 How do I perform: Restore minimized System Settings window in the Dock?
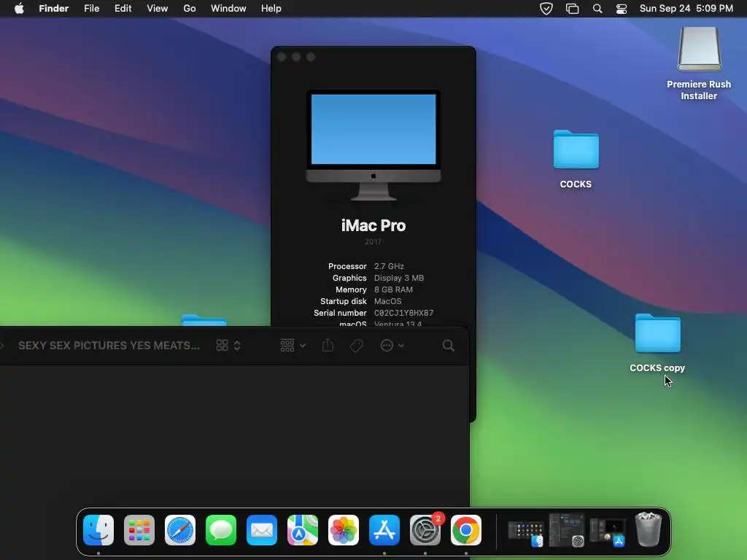click(x=566, y=530)
